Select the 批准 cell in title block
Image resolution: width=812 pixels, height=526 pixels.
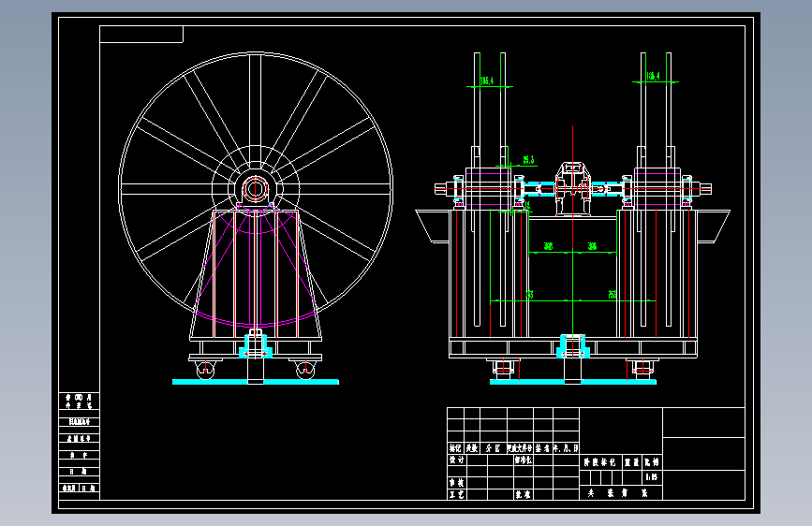(523, 494)
